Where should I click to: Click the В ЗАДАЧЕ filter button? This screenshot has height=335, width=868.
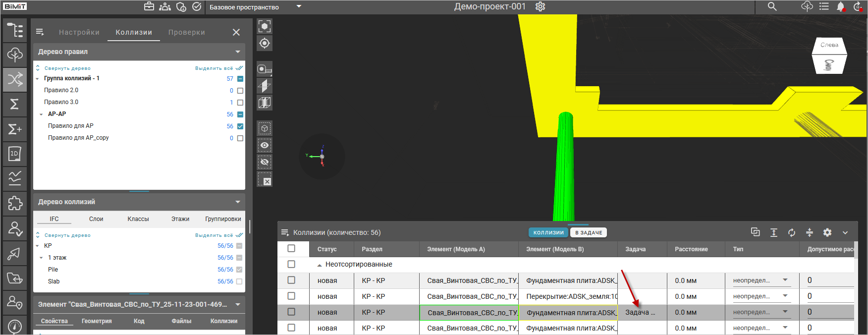pos(589,232)
